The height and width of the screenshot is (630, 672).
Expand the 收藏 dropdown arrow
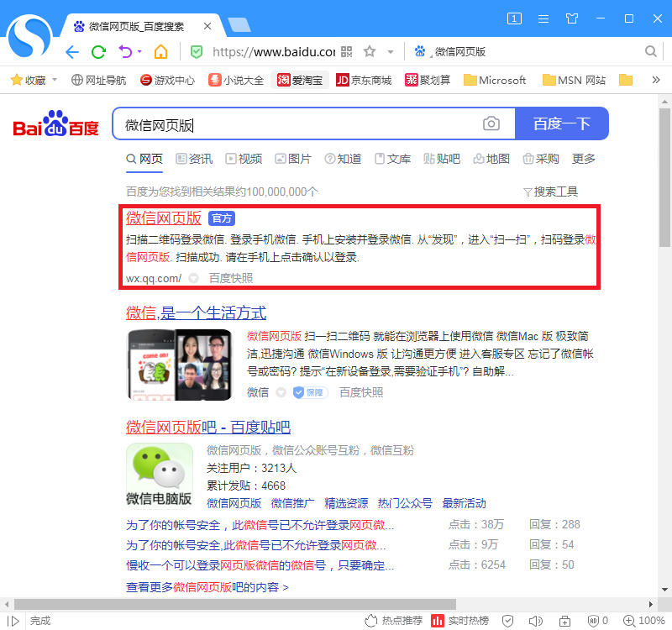click(x=55, y=80)
